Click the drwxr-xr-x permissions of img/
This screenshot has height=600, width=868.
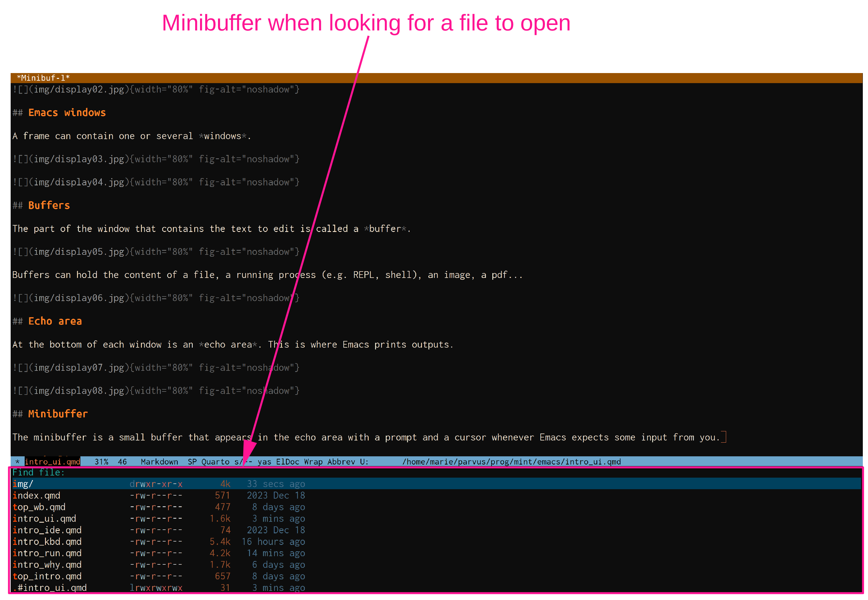tap(156, 484)
